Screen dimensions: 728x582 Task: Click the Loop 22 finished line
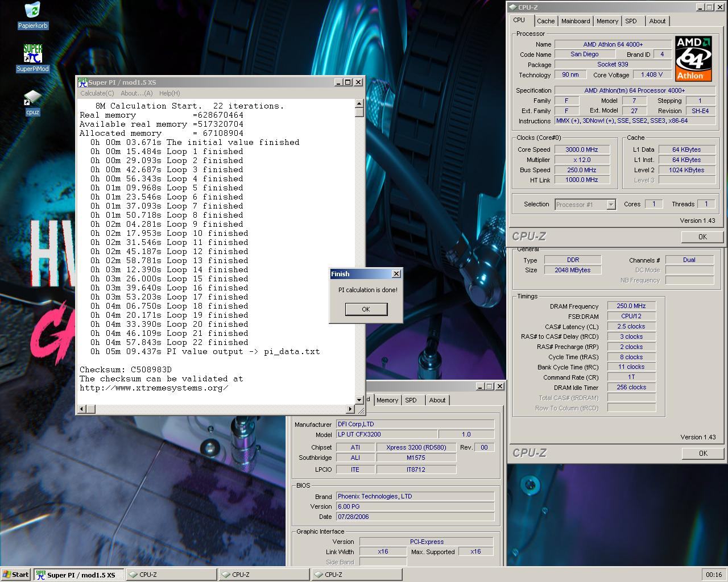(x=169, y=342)
